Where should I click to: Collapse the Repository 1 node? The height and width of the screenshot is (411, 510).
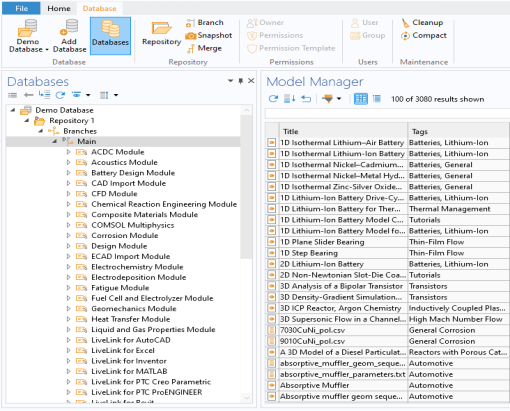[27, 120]
